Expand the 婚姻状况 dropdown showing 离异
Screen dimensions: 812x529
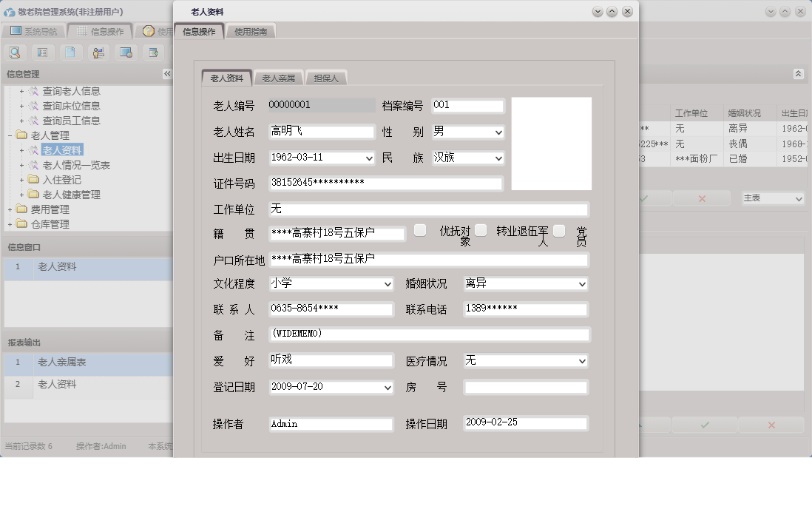click(583, 283)
